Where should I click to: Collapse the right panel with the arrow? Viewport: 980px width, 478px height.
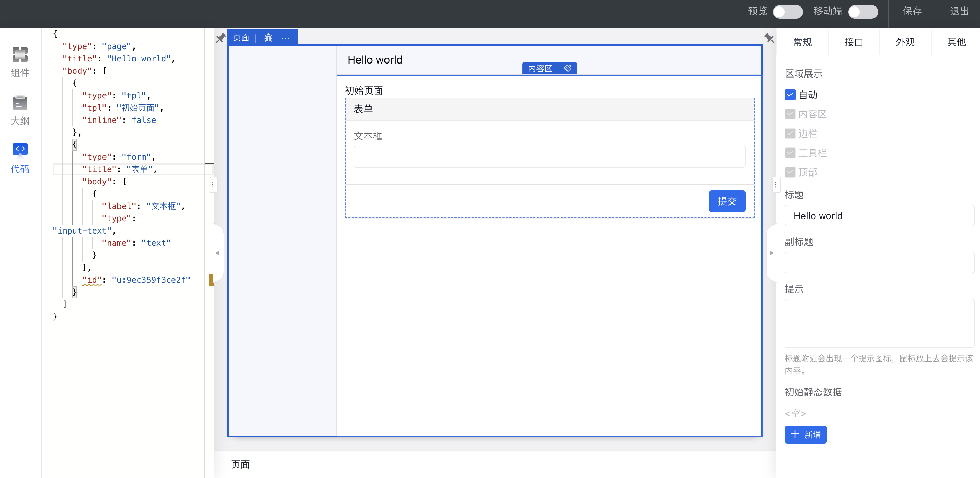[771, 253]
